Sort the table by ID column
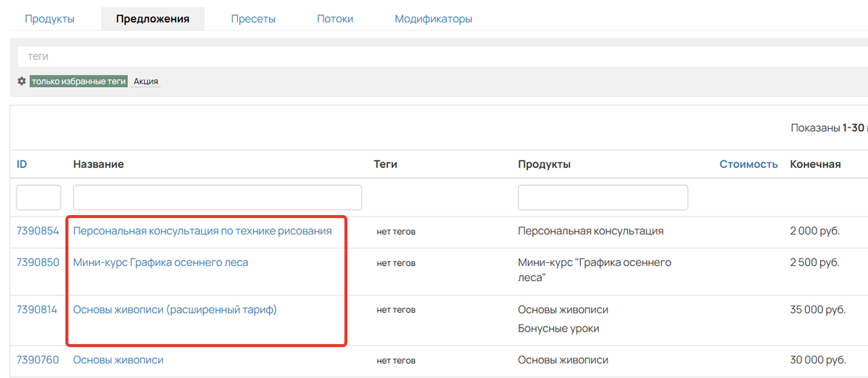The image size is (868, 378). 22,164
